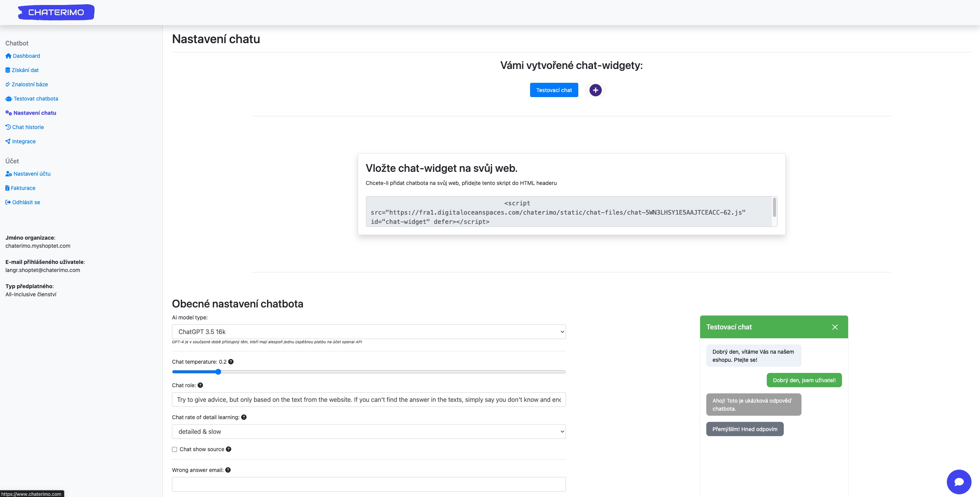Click the Wrong answer email field
The height and width of the screenshot is (497, 980).
(369, 484)
